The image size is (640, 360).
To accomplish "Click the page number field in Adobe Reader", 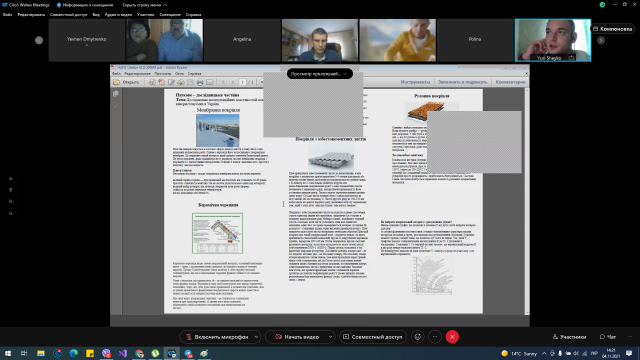I will coord(242,82).
